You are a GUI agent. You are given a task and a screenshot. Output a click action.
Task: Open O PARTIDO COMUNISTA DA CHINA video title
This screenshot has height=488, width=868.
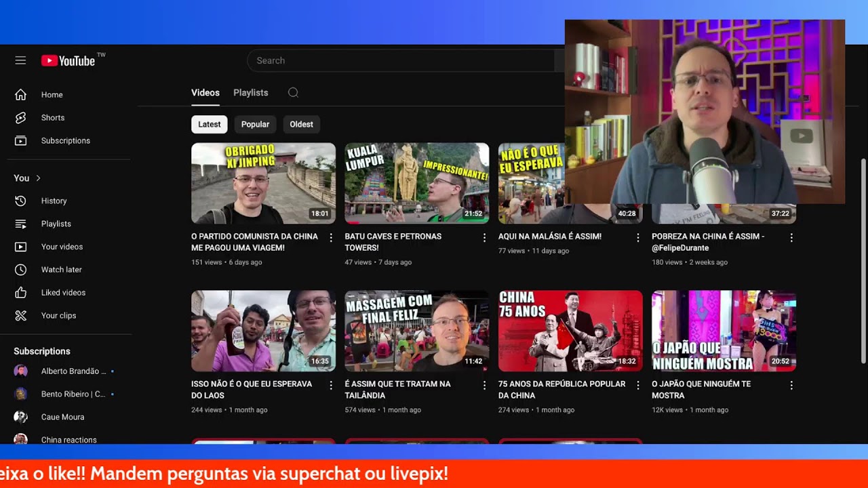tap(254, 242)
